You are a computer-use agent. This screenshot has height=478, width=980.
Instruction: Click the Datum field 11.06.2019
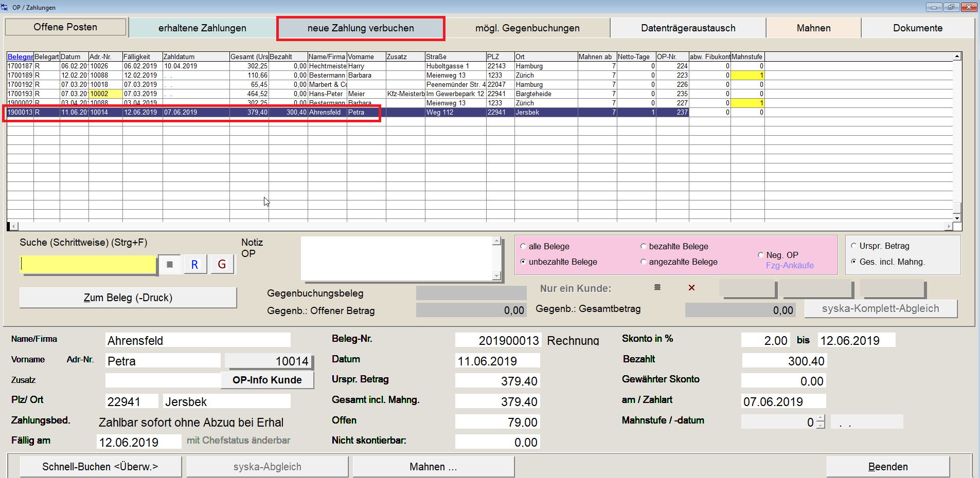pos(497,361)
